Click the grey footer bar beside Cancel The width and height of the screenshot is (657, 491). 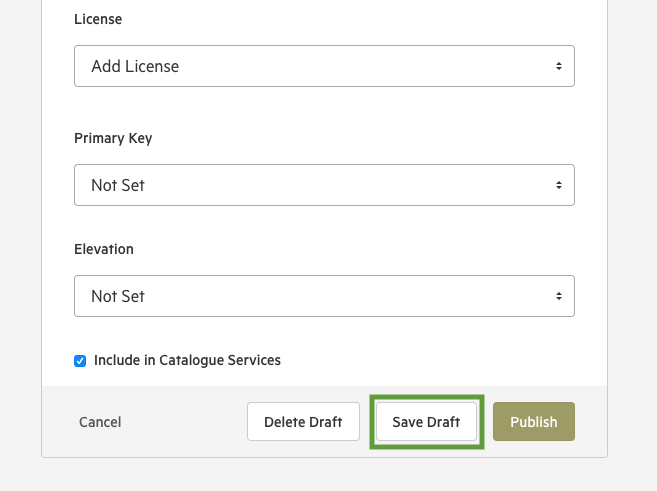click(x=184, y=422)
